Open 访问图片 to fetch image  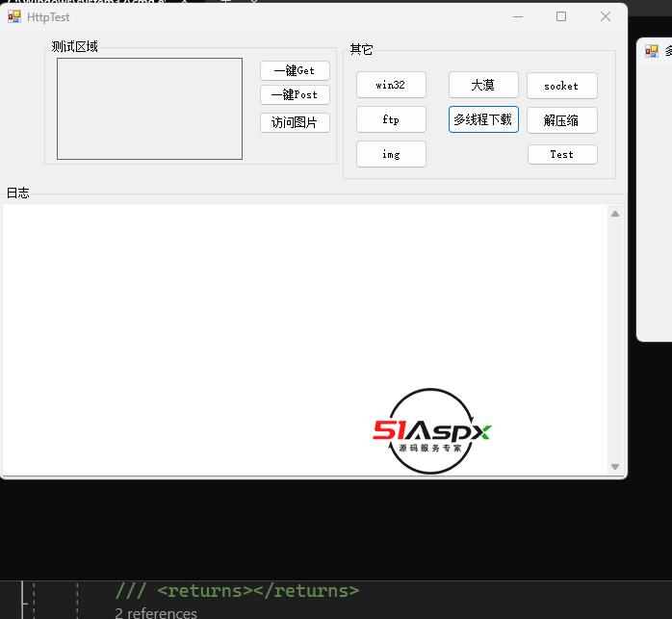[295, 122]
